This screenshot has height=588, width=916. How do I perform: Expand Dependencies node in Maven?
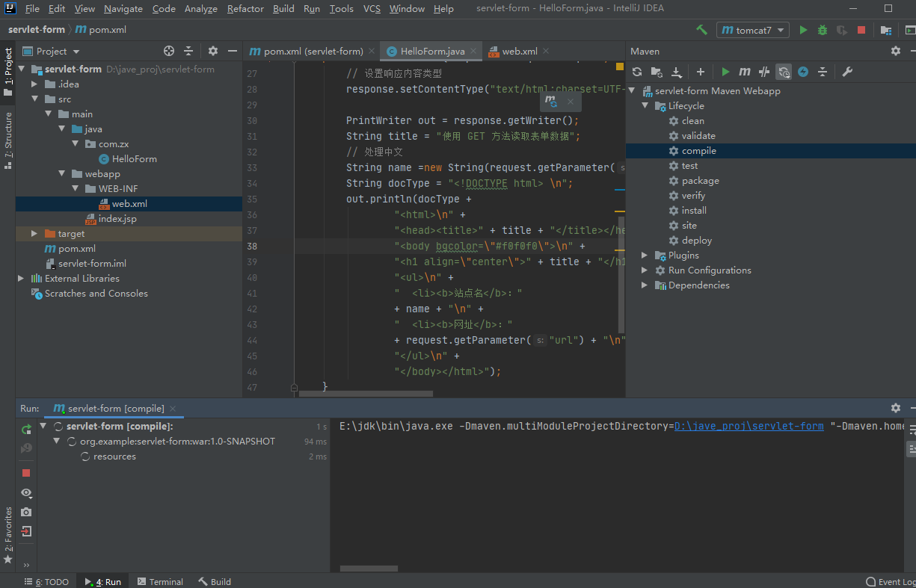coord(645,285)
